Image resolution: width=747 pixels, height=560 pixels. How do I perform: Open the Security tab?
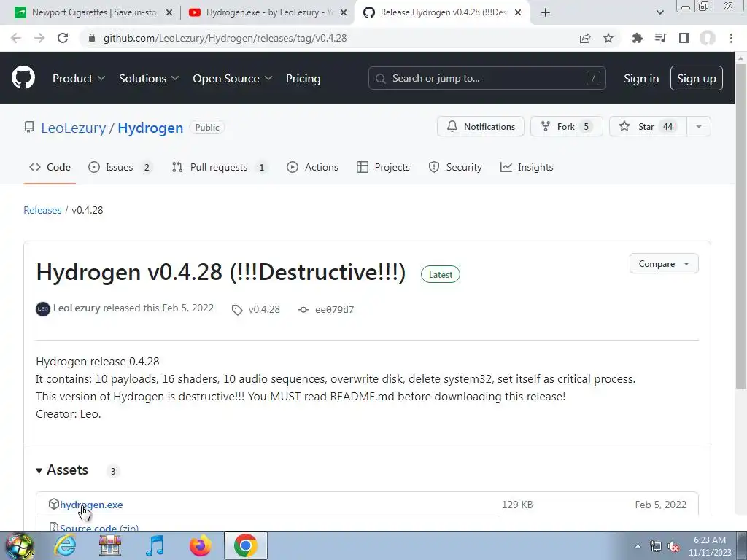point(455,167)
